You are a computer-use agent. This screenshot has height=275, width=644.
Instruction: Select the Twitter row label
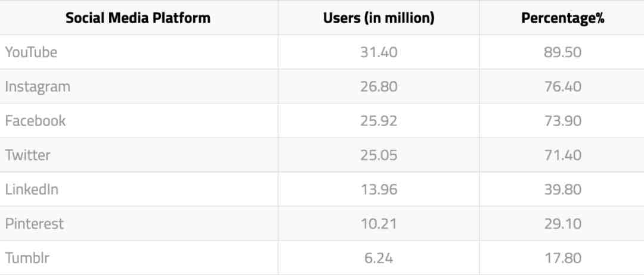pos(27,155)
